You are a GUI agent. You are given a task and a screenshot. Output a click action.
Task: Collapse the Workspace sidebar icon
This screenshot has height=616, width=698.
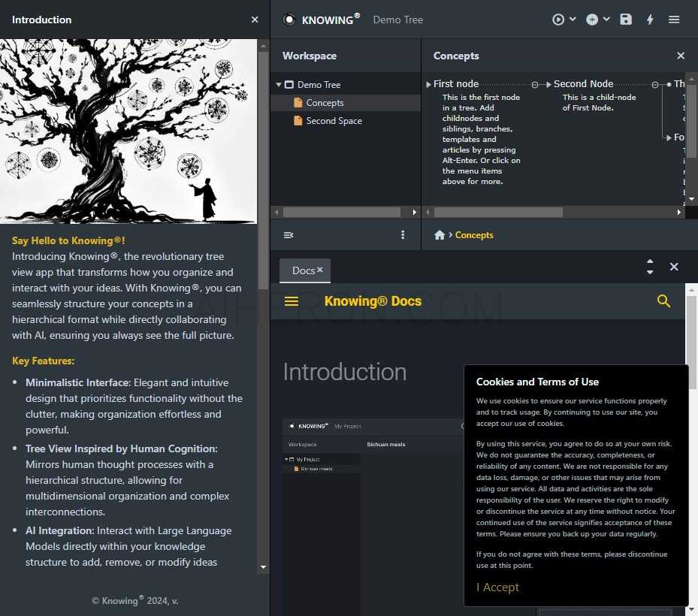click(x=289, y=235)
